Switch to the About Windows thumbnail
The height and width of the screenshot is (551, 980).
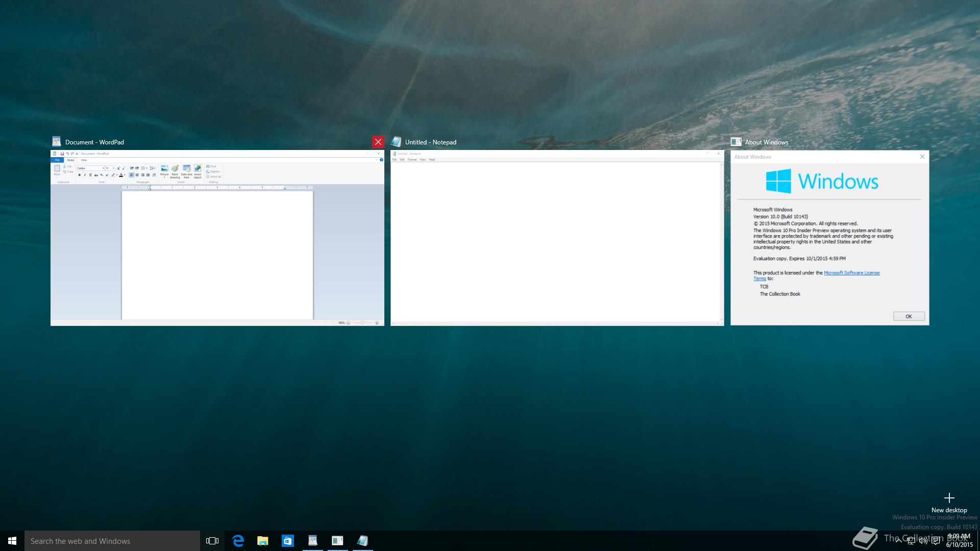[830, 238]
